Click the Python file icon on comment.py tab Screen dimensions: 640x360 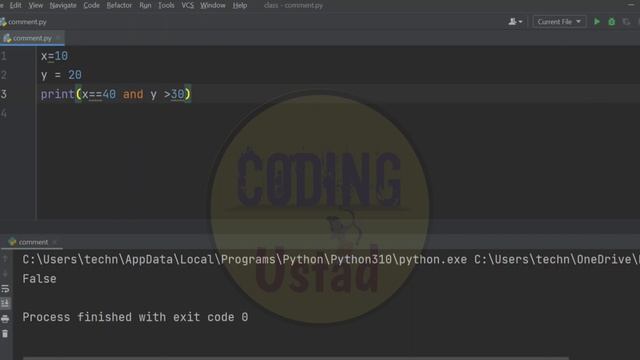(7, 38)
